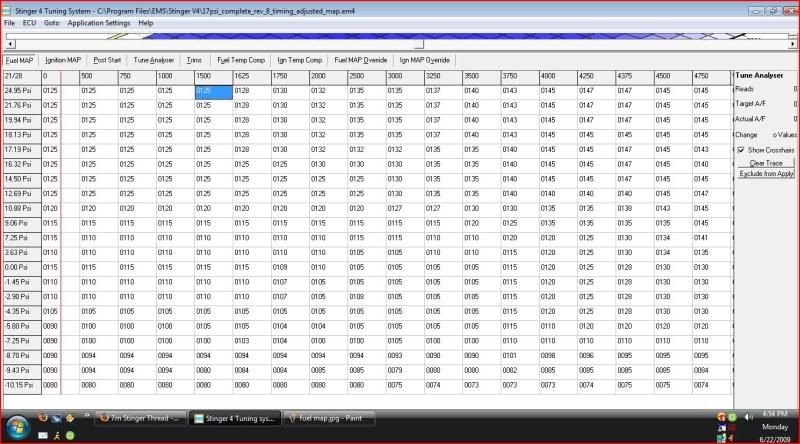
Task: Click the 1500 RPM column header
Action: [x=213, y=77]
